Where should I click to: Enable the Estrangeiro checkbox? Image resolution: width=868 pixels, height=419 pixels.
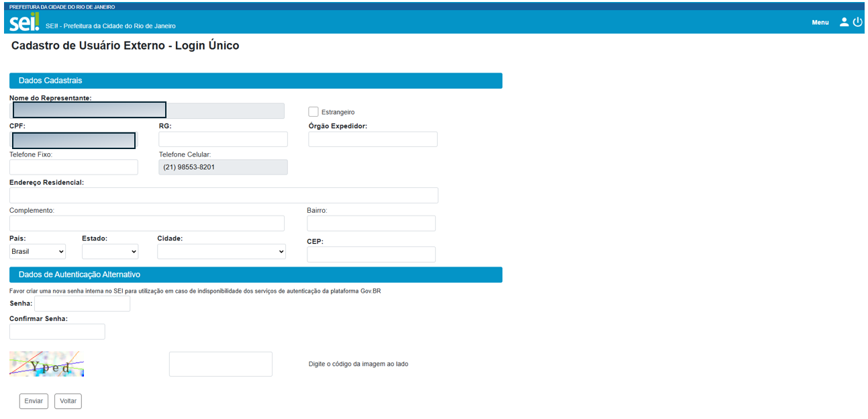(314, 111)
